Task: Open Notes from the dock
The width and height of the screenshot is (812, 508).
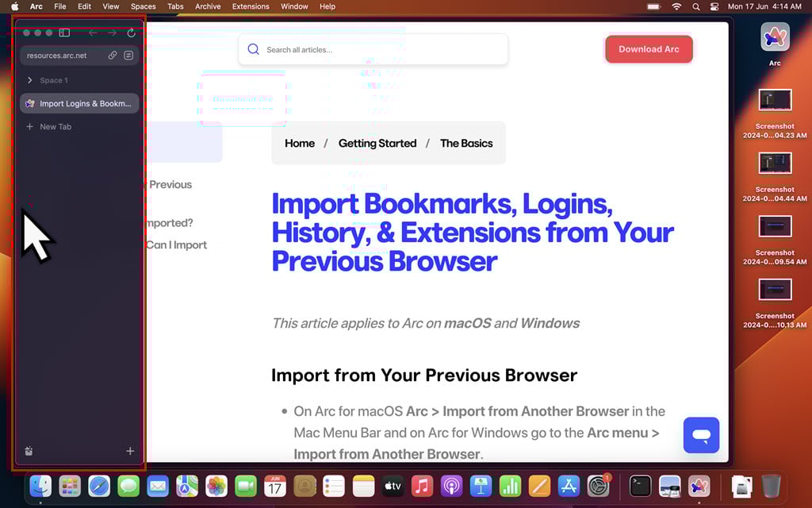Action: click(x=363, y=487)
